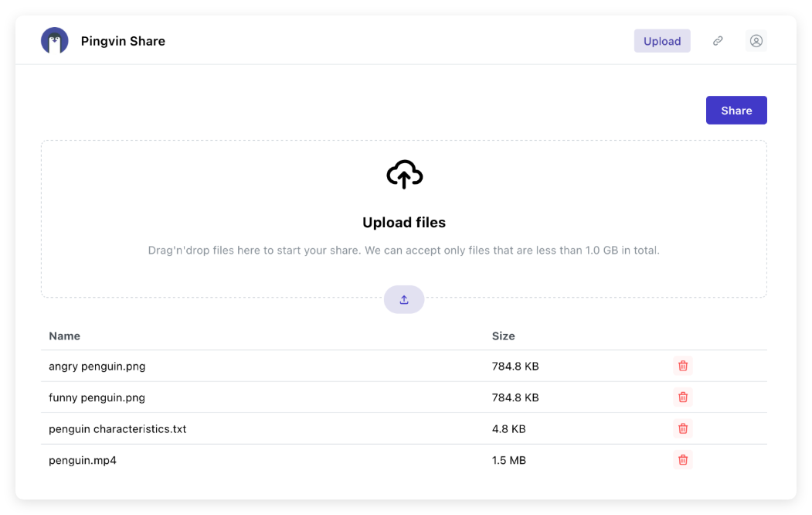Viewport: 812px width, 515px height.
Task: Click the Name column header
Action: [65, 336]
